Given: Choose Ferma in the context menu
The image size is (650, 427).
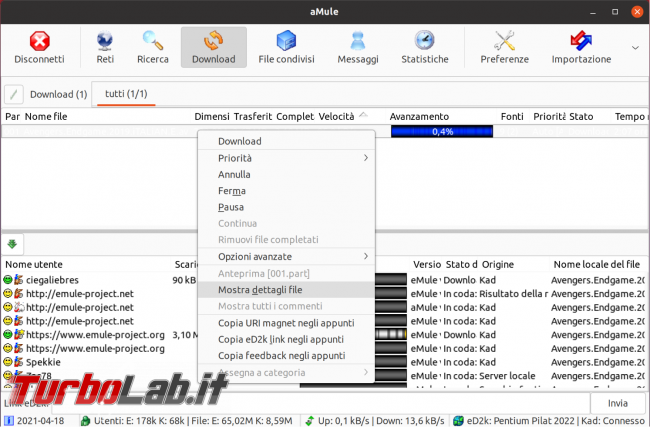Looking at the screenshot, I should coord(286,191).
